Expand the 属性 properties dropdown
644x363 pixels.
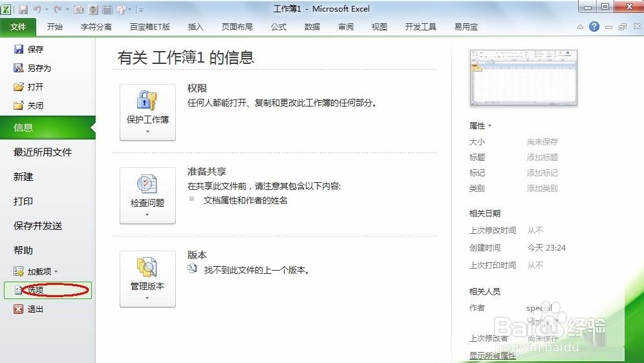tap(480, 126)
